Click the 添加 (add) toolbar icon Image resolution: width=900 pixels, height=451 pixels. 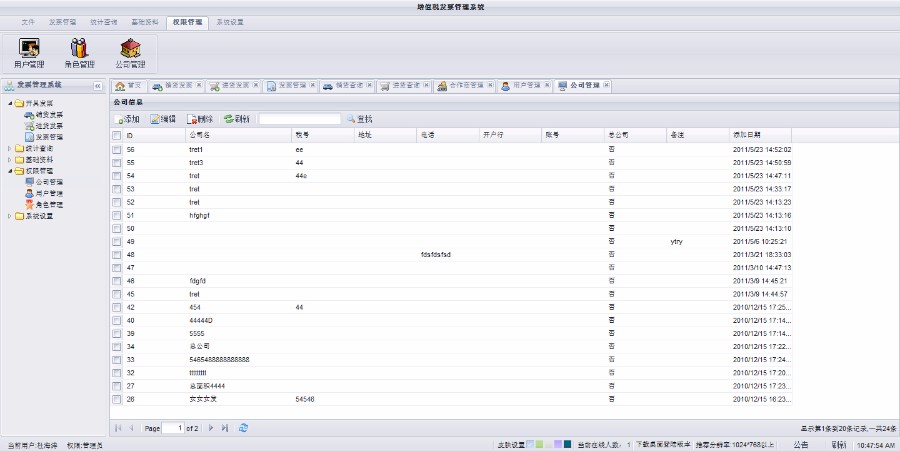click(x=127, y=119)
